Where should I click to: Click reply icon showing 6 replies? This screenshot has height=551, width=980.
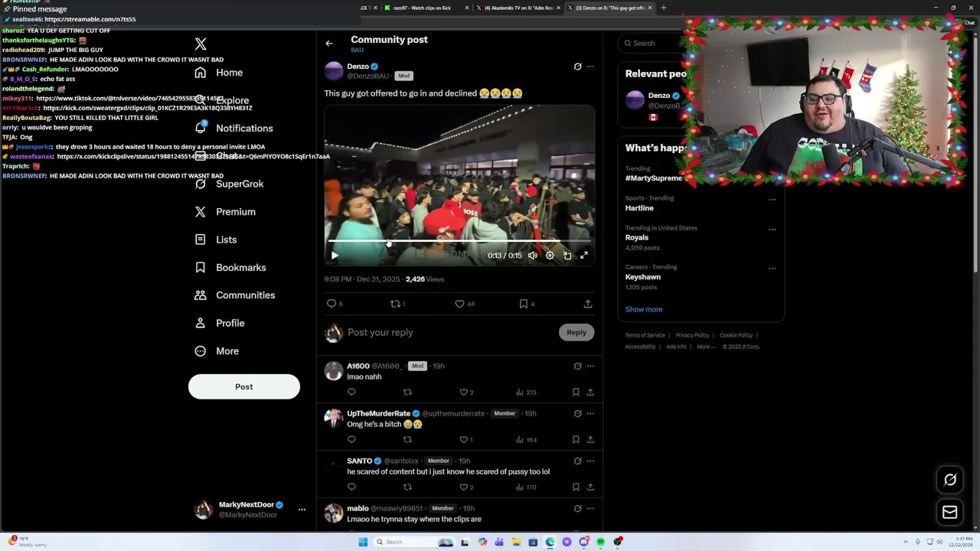(335, 304)
